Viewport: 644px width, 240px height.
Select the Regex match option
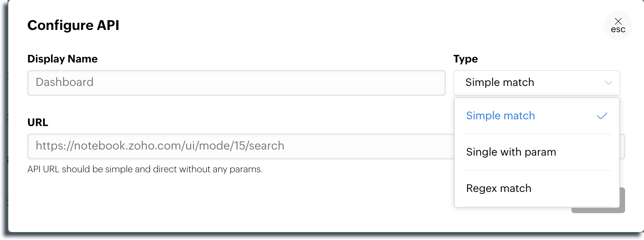pos(499,189)
